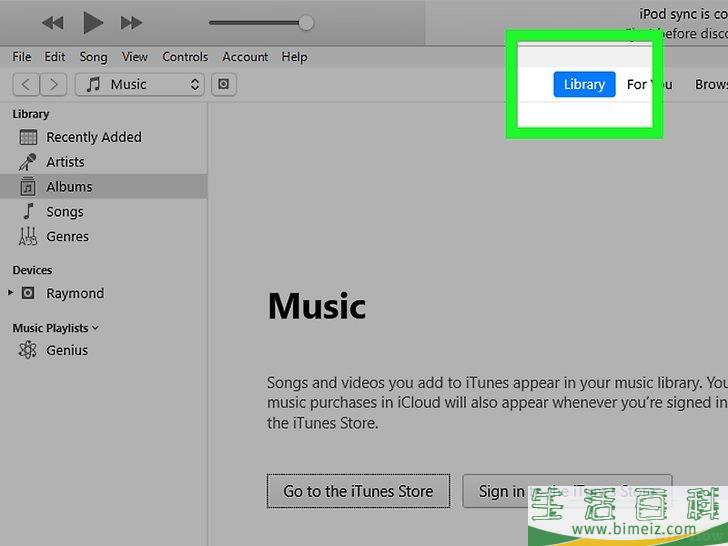
Task: Open the Song menu
Action: click(x=93, y=57)
